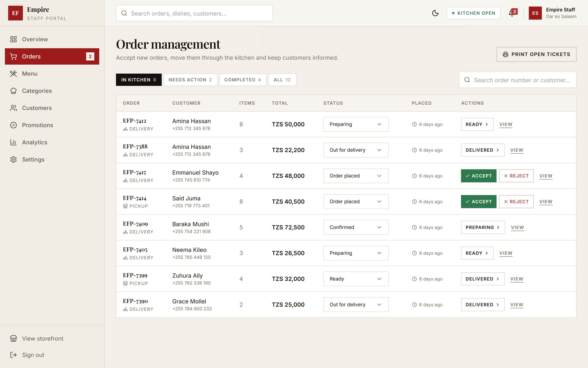This screenshot has height=368, width=588.
Task: Open Ready status dropdown for EFP-7399
Action: pyautogui.click(x=356, y=279)
